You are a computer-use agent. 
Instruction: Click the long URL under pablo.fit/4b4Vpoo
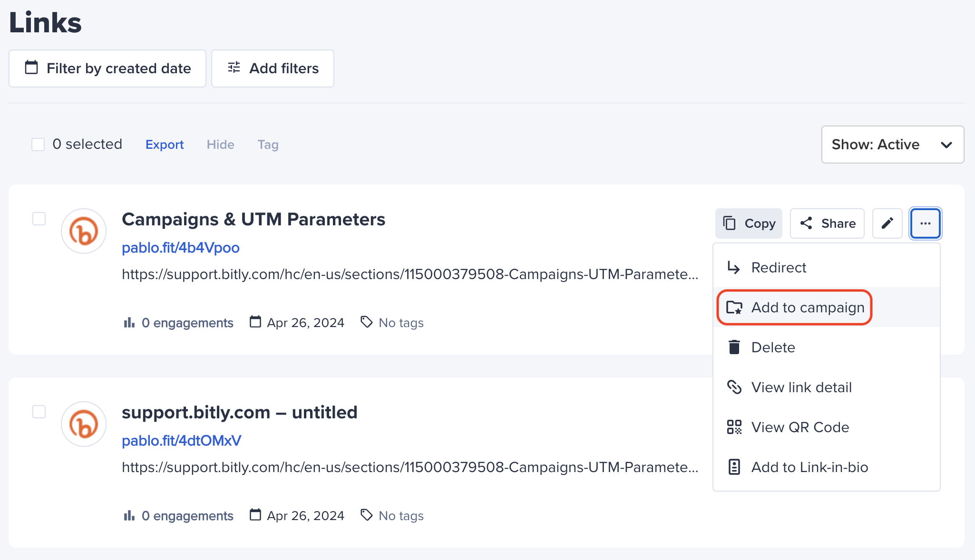[410, 274]
